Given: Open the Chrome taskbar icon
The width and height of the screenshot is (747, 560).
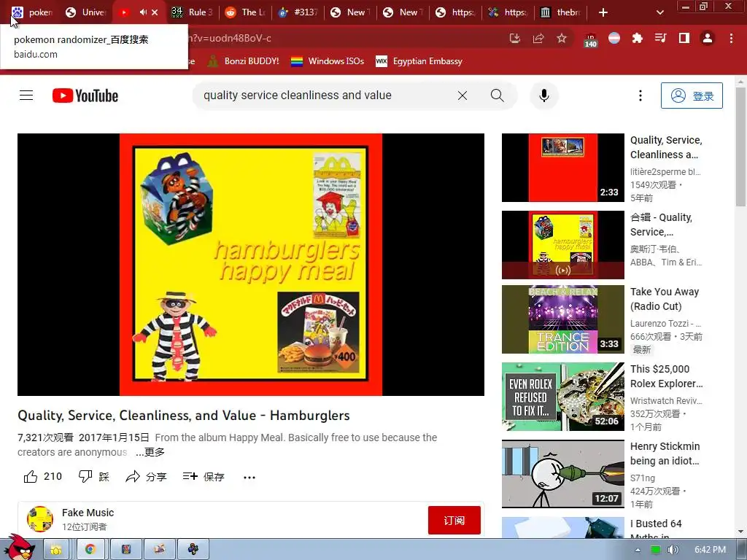Looking at the screenshot, I should 90,549.
